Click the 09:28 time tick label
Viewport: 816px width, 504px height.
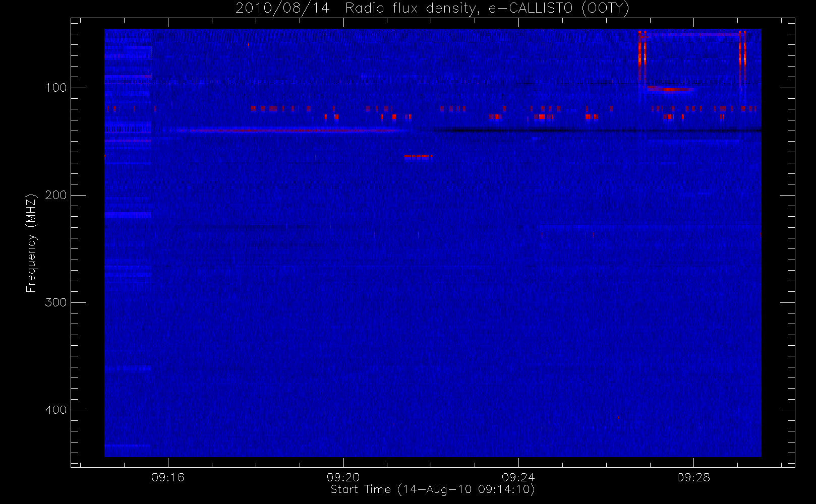pos(693,477)
